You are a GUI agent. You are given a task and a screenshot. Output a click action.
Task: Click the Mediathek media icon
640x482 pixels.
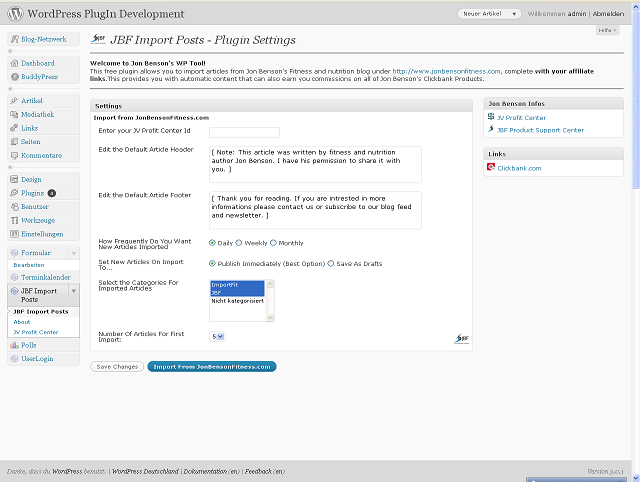point(14,114)
